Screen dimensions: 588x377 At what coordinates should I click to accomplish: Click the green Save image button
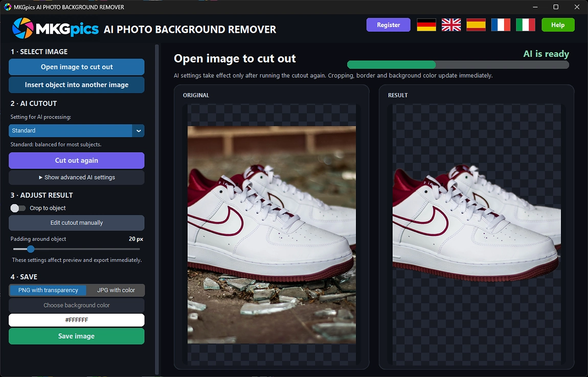(77, 336)
